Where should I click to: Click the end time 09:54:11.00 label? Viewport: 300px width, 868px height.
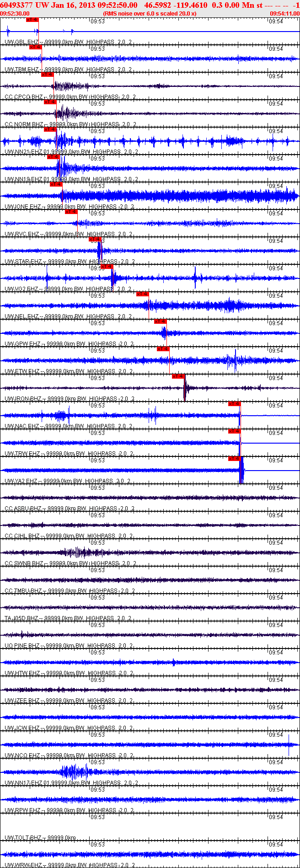click(285, 14)
